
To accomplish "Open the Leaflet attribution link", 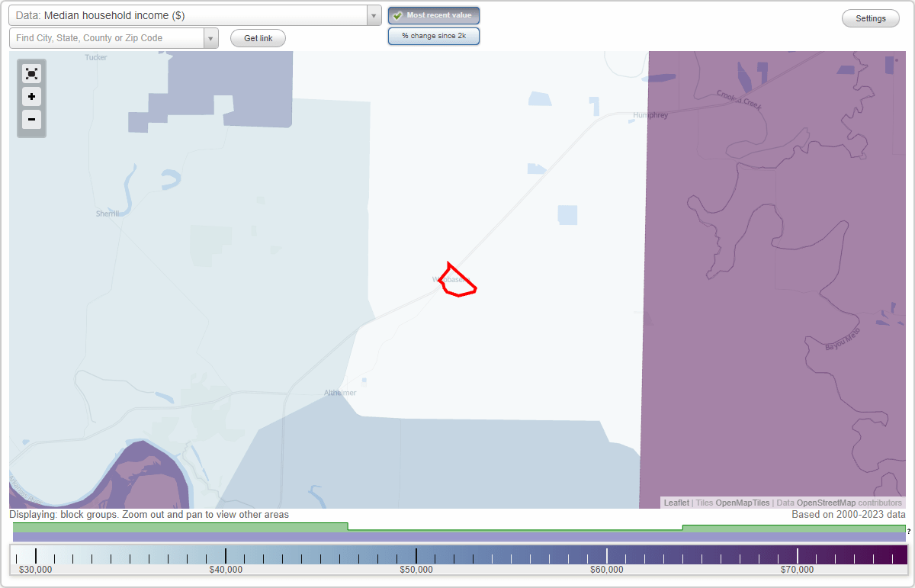I will click(x=676, y=503).
